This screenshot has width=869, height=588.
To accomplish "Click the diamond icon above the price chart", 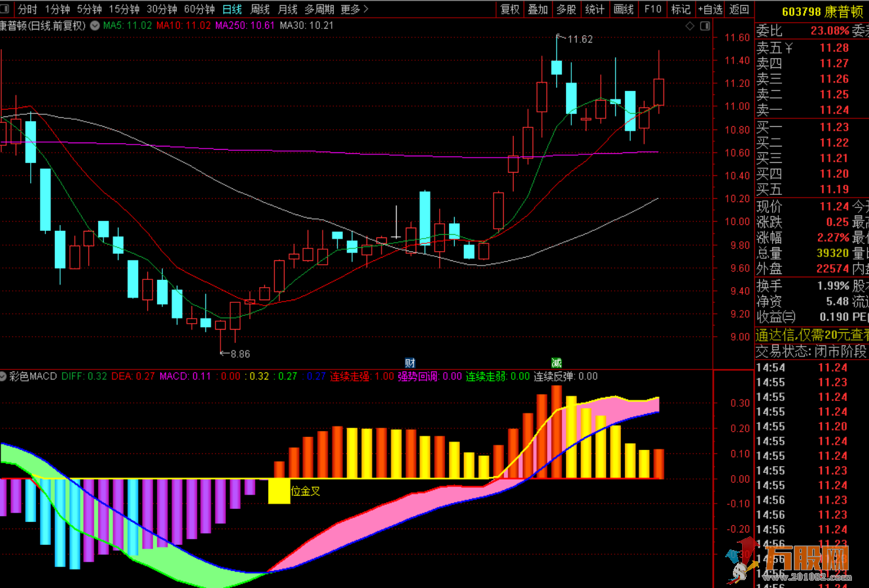I will tap(690, 26).
